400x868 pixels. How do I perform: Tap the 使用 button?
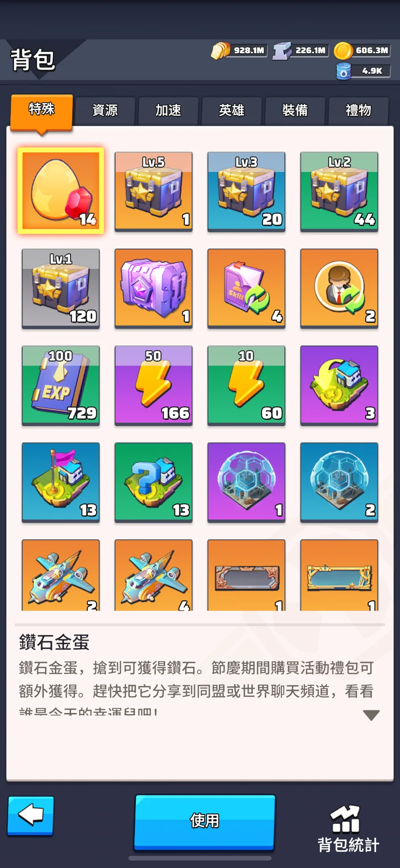205,821
